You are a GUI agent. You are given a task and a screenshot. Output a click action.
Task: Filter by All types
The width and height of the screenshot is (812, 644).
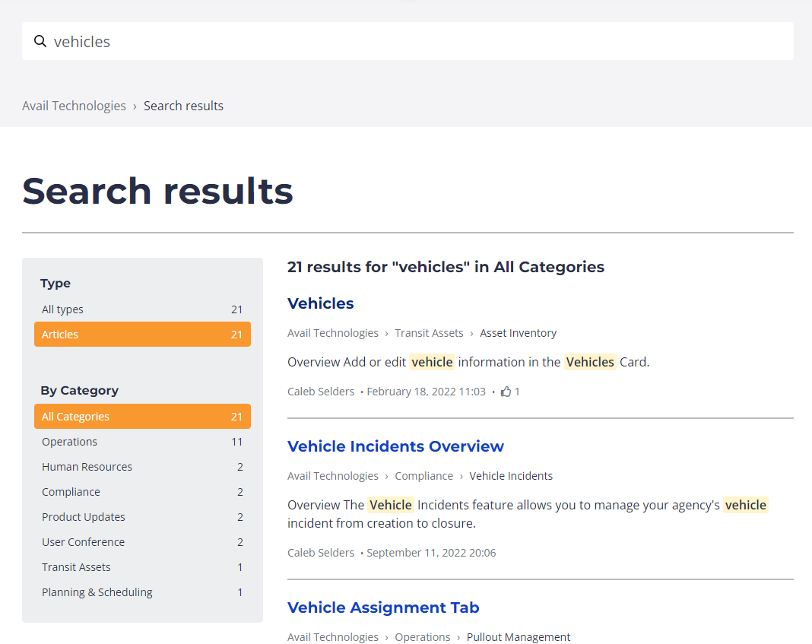(x=142, y=309)
